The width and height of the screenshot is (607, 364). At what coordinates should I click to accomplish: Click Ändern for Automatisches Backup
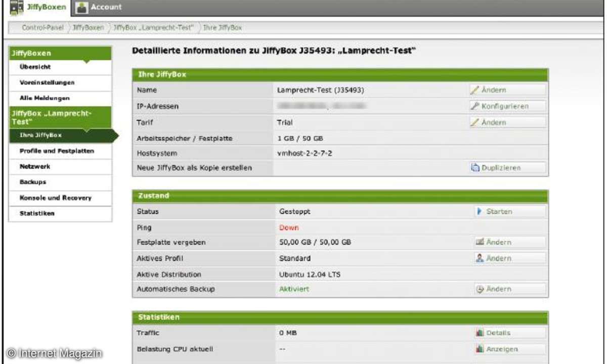tap(510, 289)
